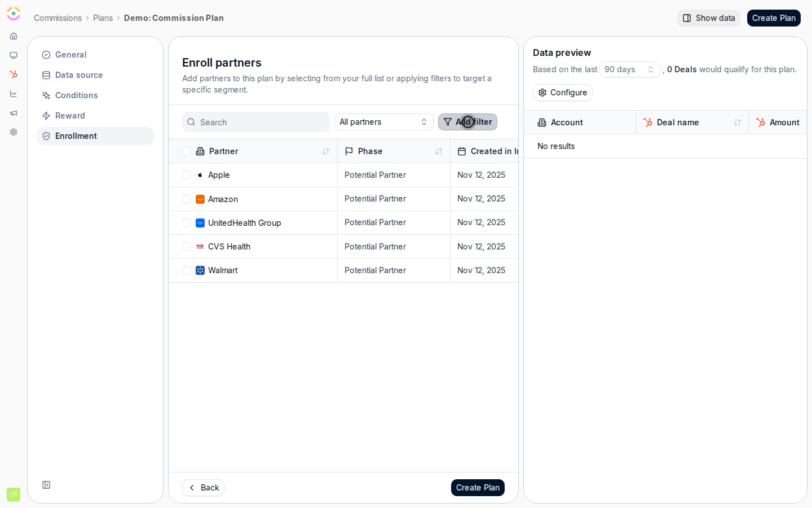Focus the partner Search field
812x508 pixels.
pyautogui.click(x=256, y=122)
